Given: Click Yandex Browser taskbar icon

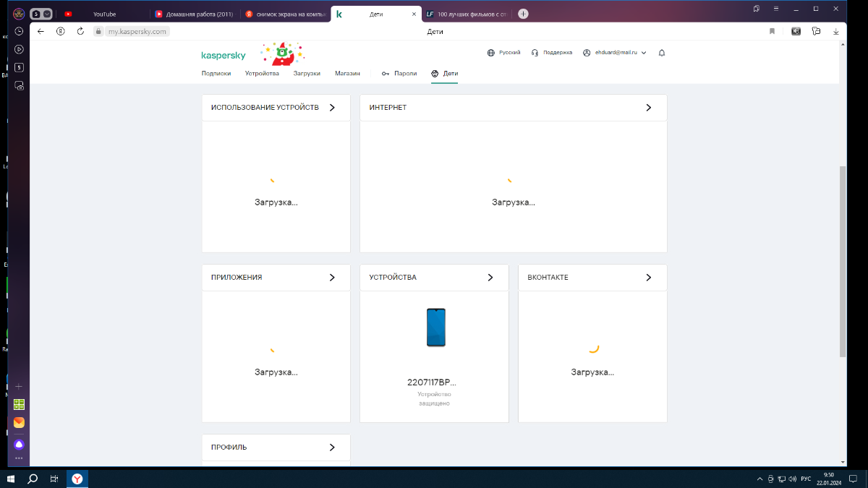Looking at the screenshot, I should 77,479.
